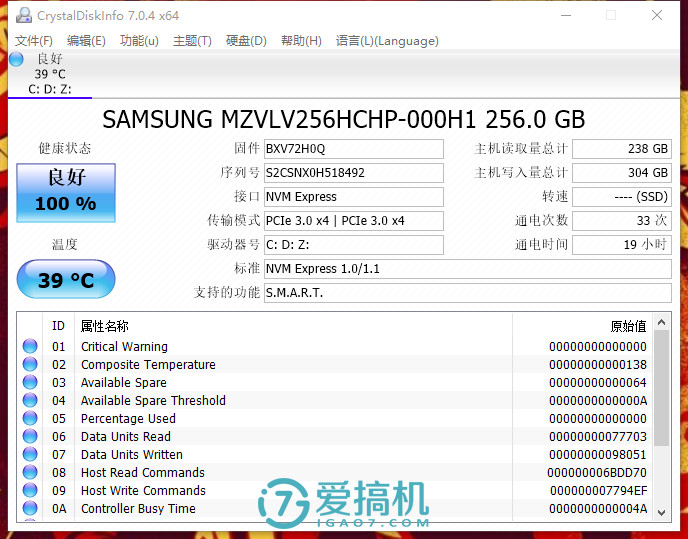The image size is (688, 539).
Task: Click total host reads field 238 GB
Action: [x=622, y=149]
